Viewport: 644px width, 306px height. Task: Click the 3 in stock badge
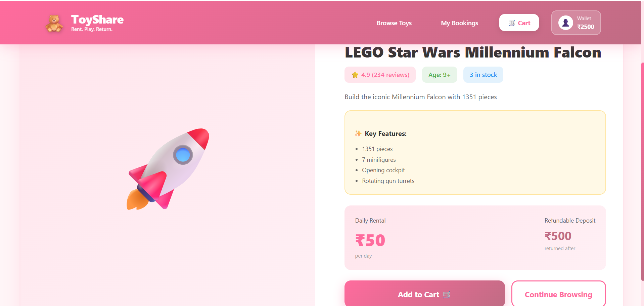coord(483,75)
